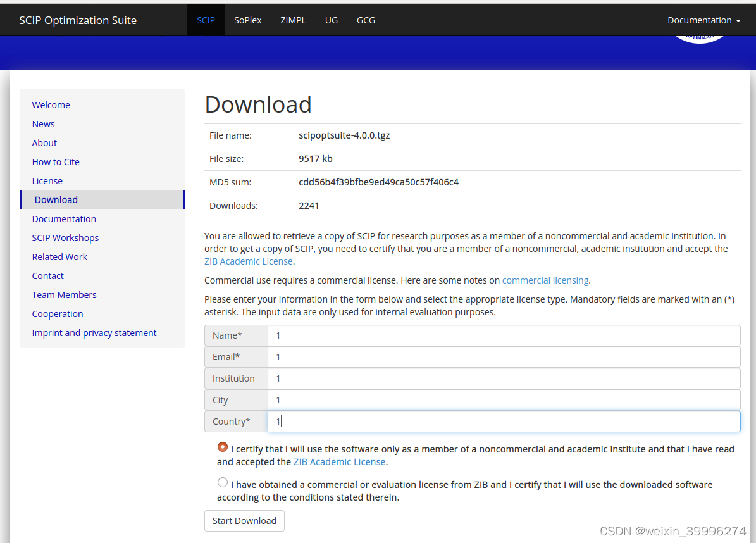Open the GCG section

(366, 20)
